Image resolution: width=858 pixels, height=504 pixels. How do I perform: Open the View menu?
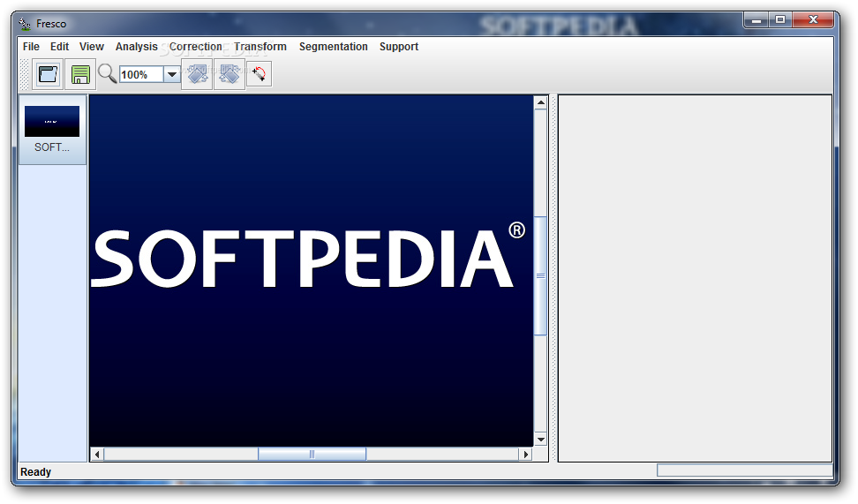point(92,47)
